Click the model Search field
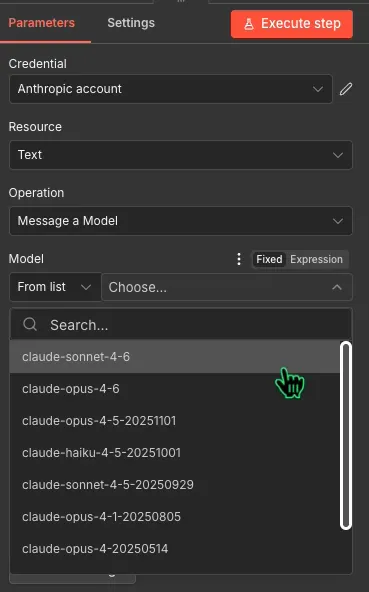 pos(181,325)
